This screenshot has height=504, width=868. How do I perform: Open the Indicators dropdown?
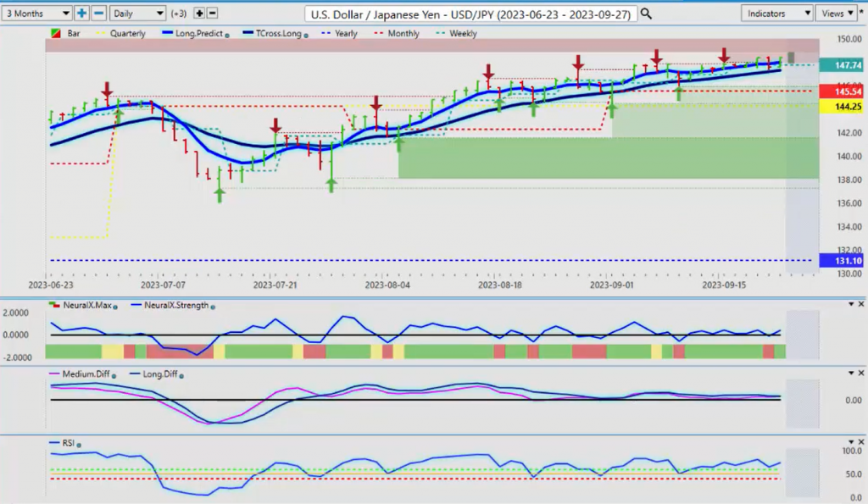[776, 14]
